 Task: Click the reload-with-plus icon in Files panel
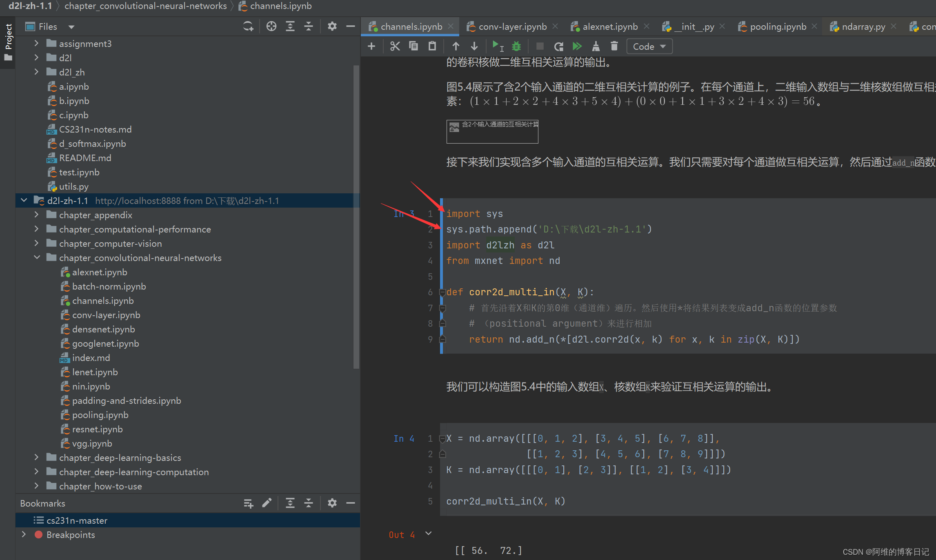click(x=248, y=27)
